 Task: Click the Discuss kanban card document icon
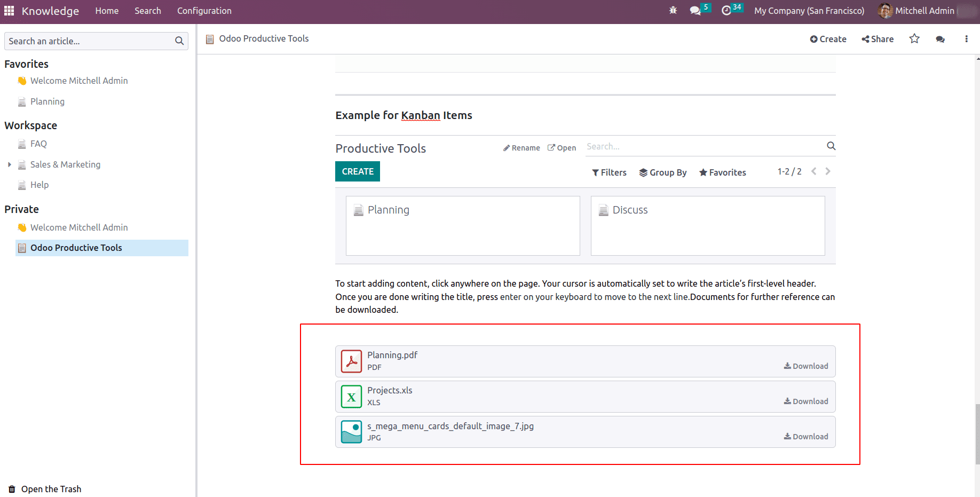tap(604, 210)
